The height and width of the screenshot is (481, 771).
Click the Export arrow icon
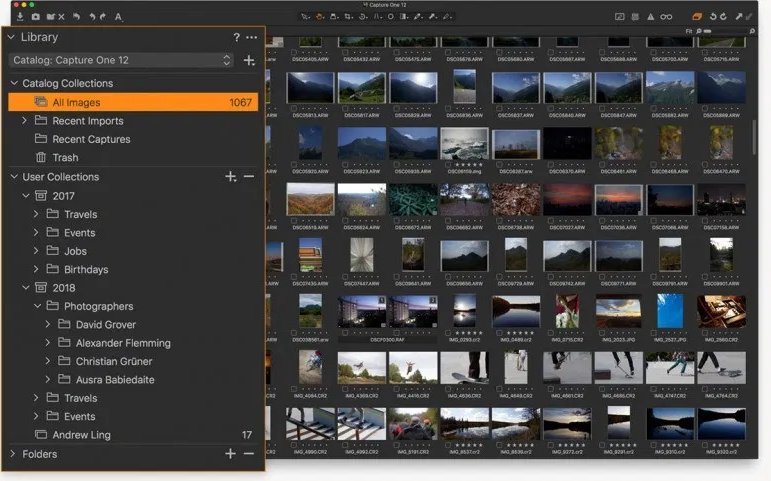pos(739,17)
